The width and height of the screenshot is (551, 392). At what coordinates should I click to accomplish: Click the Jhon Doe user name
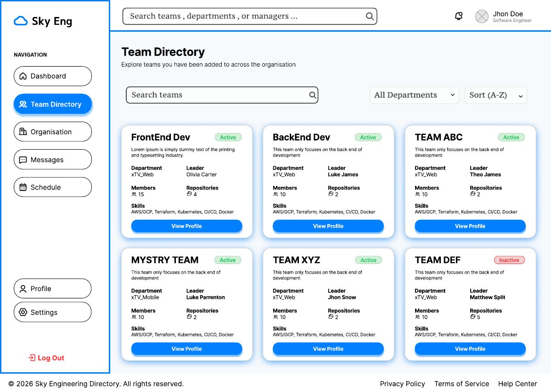508,14
